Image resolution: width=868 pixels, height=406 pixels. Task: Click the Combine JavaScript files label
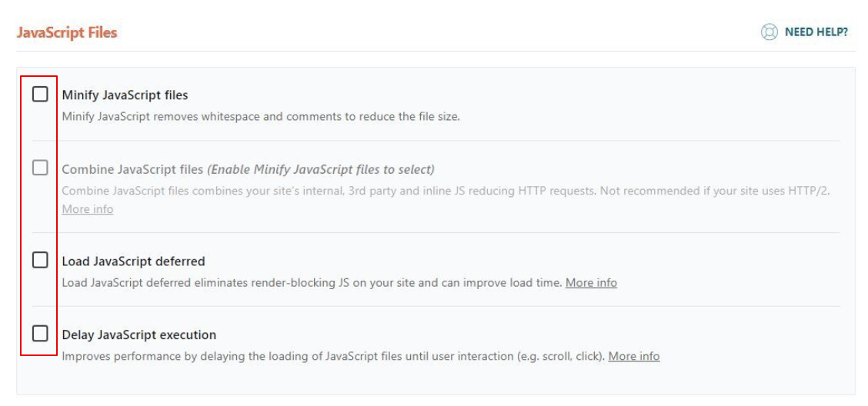pos(132,169)
